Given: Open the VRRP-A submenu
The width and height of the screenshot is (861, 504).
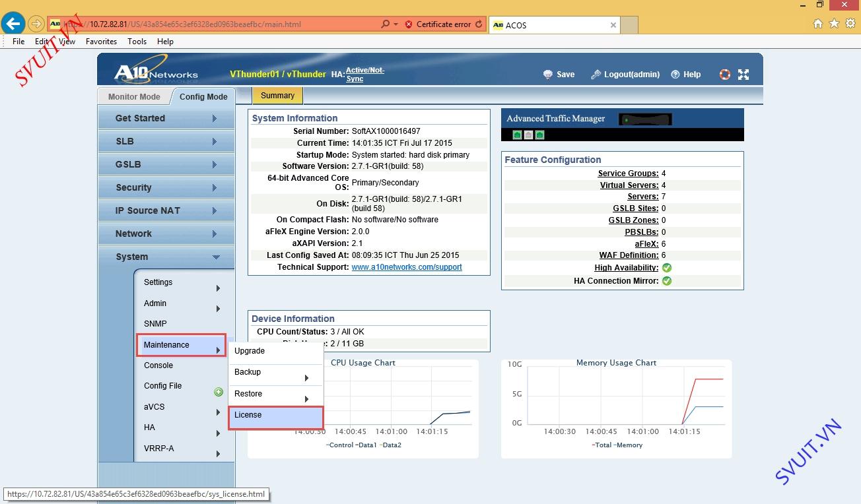Looking at the screenshot, I should (182, 449).
